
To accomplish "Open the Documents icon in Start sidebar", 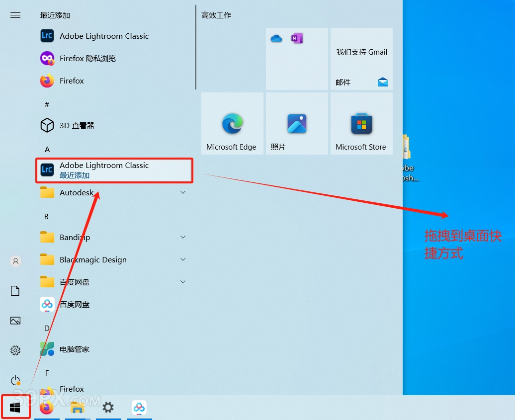I will point(15,291).
